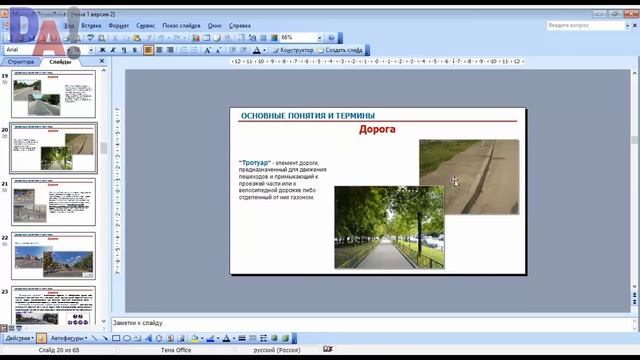Image resolution: width=640 pixels, height=360 pixels.
Task: Click the tree-lined path photo
Action: pyautogui.click(x=389, y=227)
